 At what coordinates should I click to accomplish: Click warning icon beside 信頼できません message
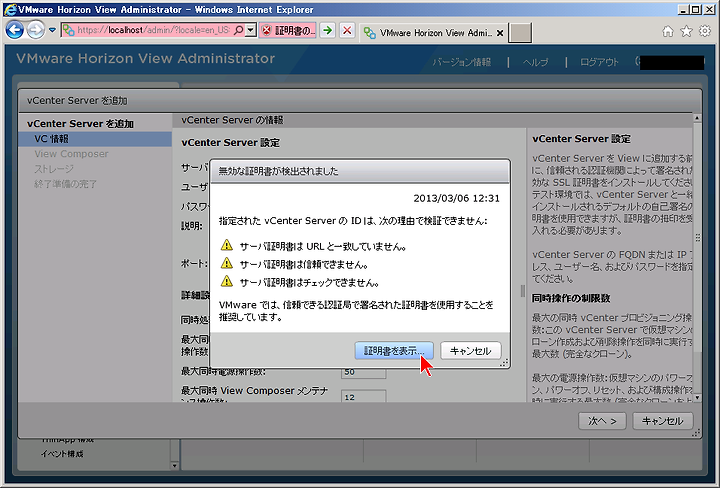click(x=227, y=263)
